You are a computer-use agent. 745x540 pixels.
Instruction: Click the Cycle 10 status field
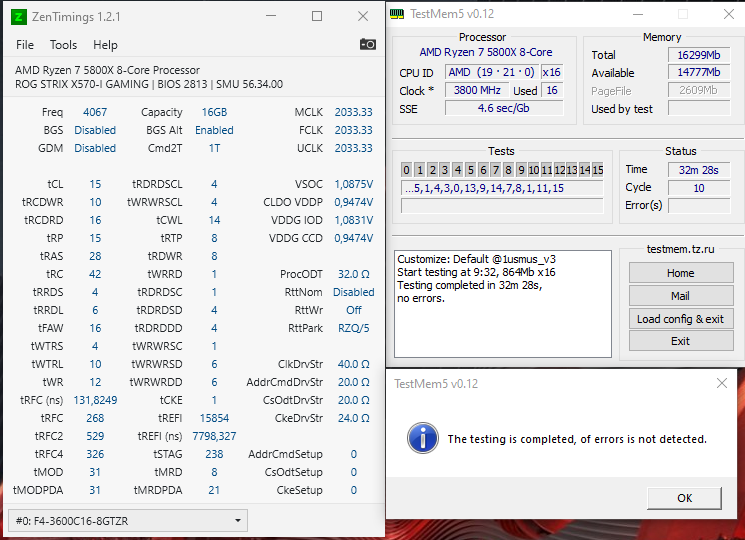[x=699, y=188]
